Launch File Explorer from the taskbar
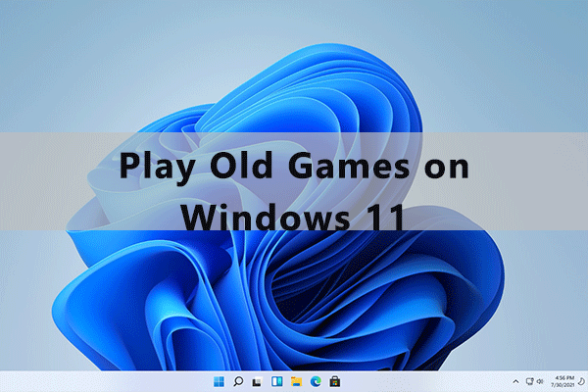This screenshot has width=588, height=392. pos(296,382)
